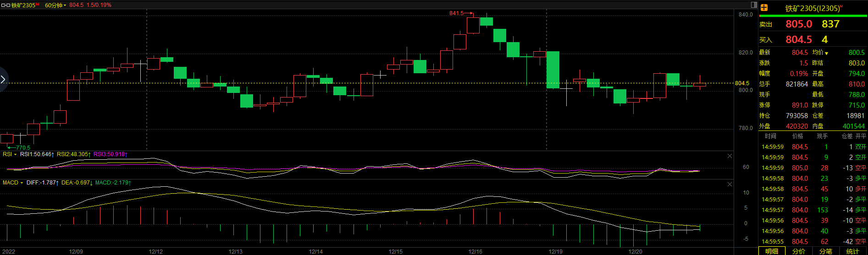Click the 841.5 peak candlestick

pyautogui.click(x=473, y=25)
